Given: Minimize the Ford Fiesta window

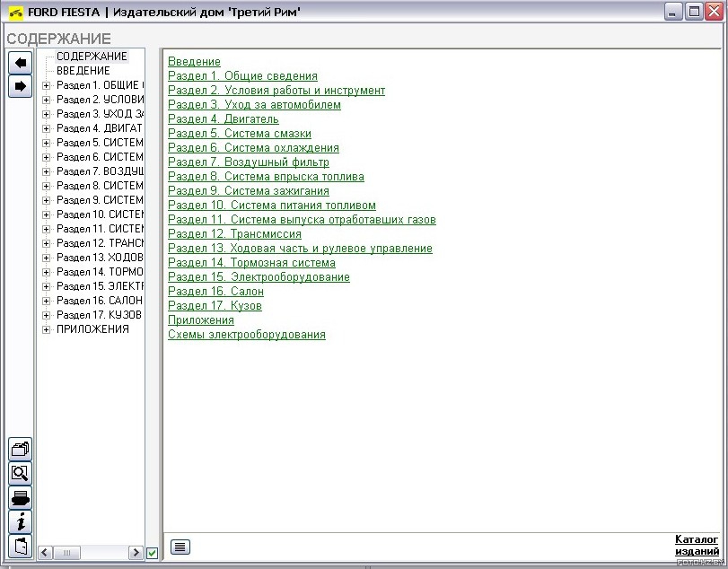Looking at the screenshot, I should (x=672, y=12).
